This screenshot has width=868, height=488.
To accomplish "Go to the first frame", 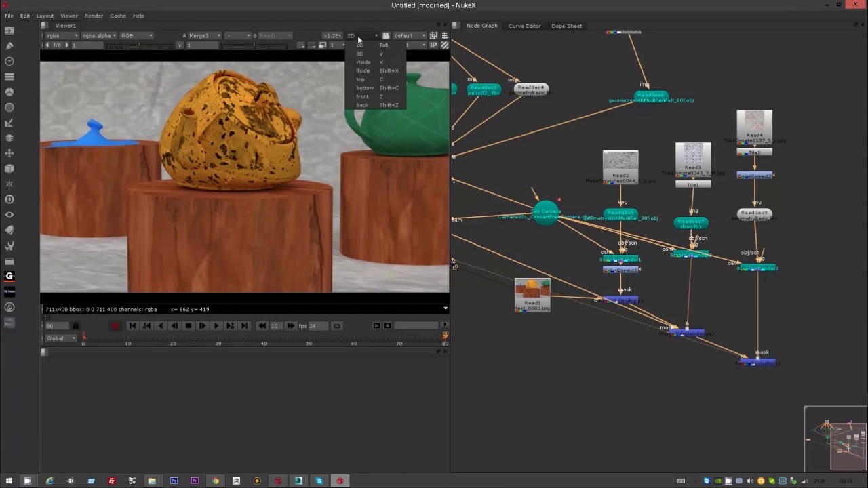I will pyautogui.click(x=132, y=326).
